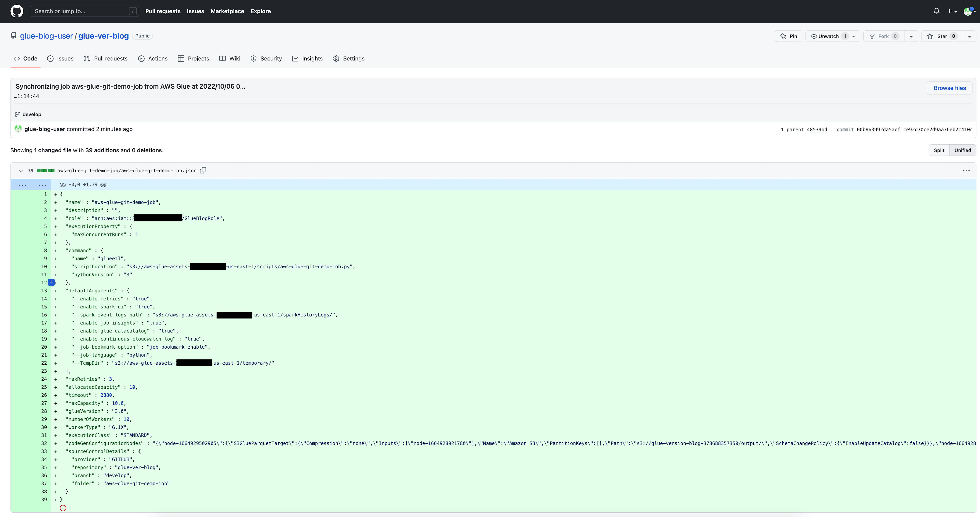Viewport: 980px width, 517px height.
Task: Click the blue add-comment plus on line 12
Action: [51, 283]
